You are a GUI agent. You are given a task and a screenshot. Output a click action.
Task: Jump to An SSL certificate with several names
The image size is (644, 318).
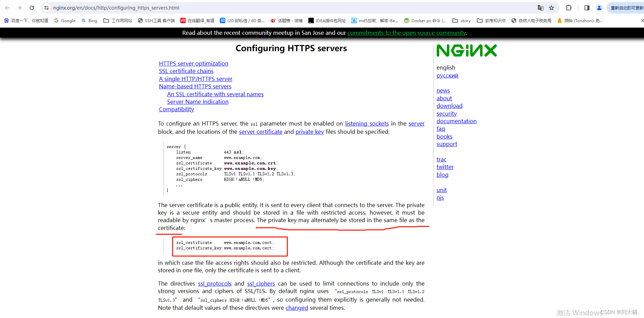pyautogui.click(x=215, y=94)
